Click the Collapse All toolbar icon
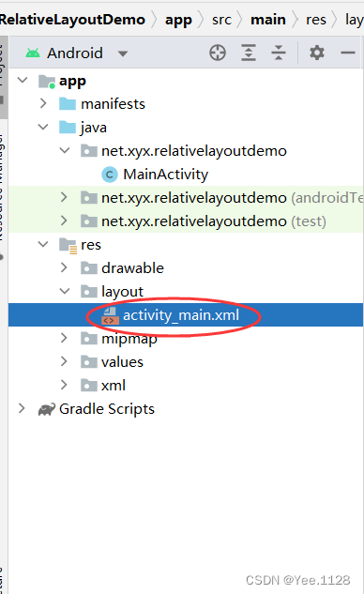This screenshot has height=594, width=364. pos(279,53)
